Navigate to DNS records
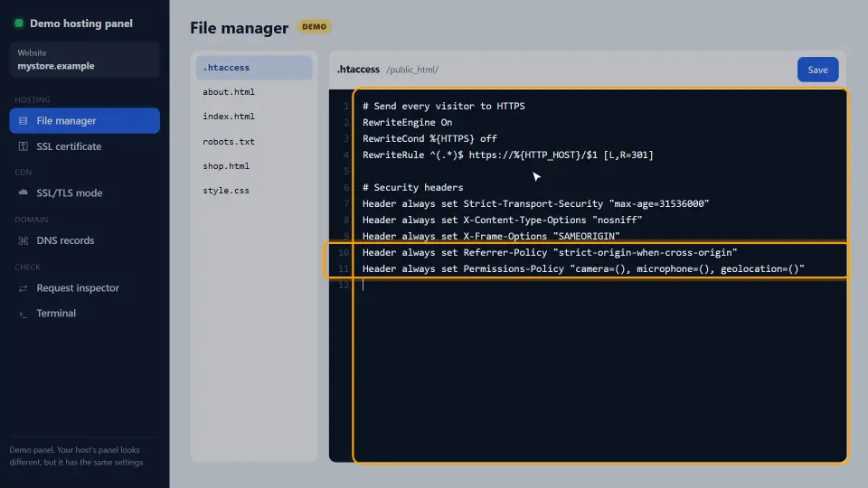 (85, 240)
